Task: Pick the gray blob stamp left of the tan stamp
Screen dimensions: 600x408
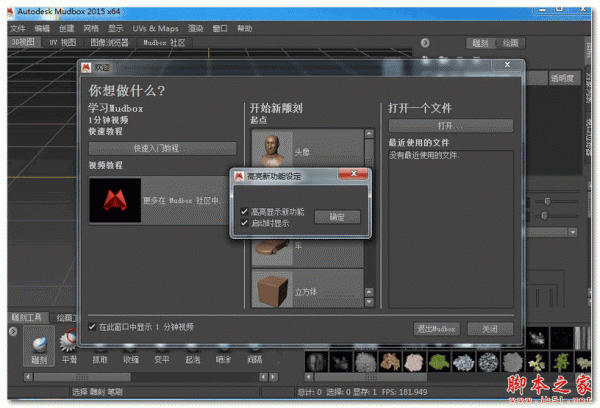Action: [365, 362]
